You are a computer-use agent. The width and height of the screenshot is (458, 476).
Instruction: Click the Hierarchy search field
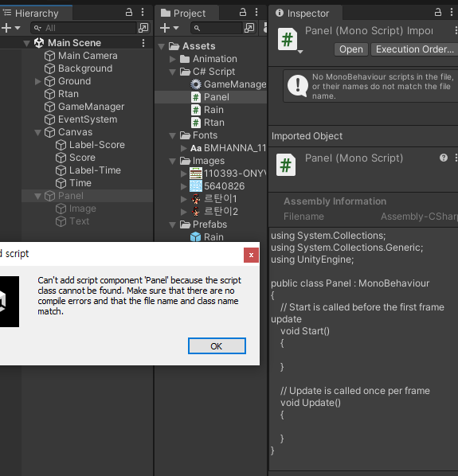tap(84, 28)
